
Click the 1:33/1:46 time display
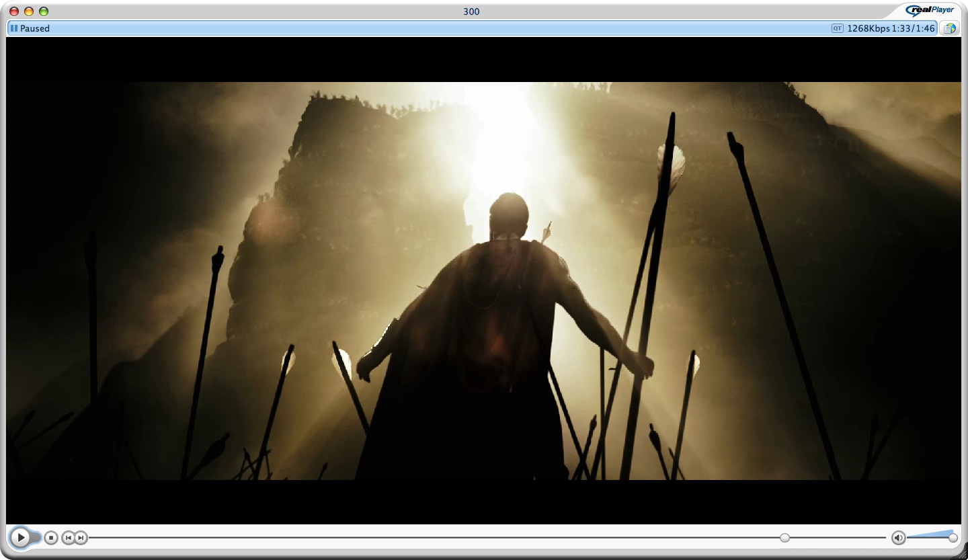pos(913,28)
